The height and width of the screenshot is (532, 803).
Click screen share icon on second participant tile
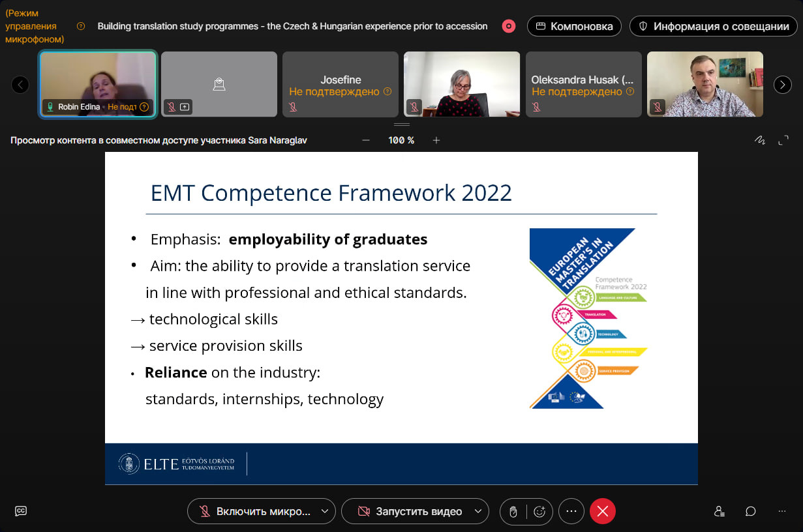[185, 107]
